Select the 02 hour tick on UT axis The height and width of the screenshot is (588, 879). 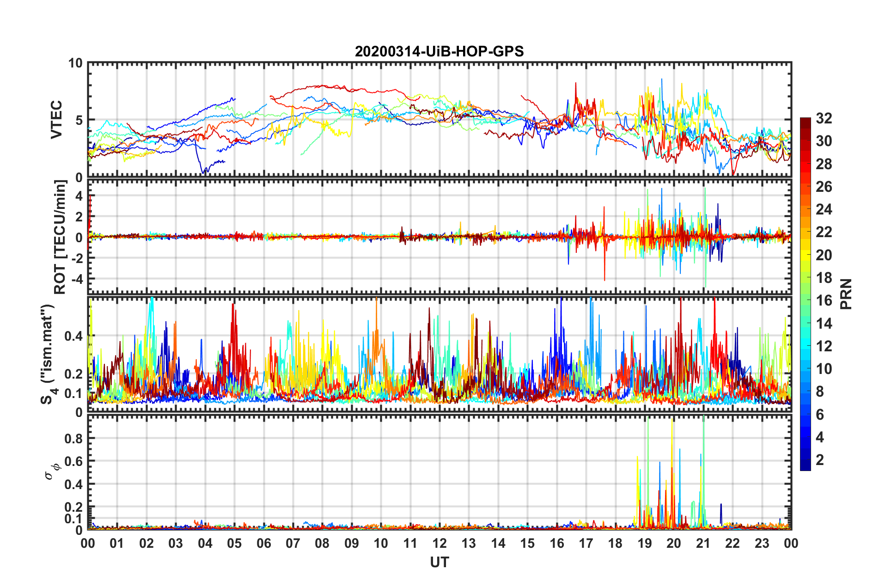tap(146, 544)
